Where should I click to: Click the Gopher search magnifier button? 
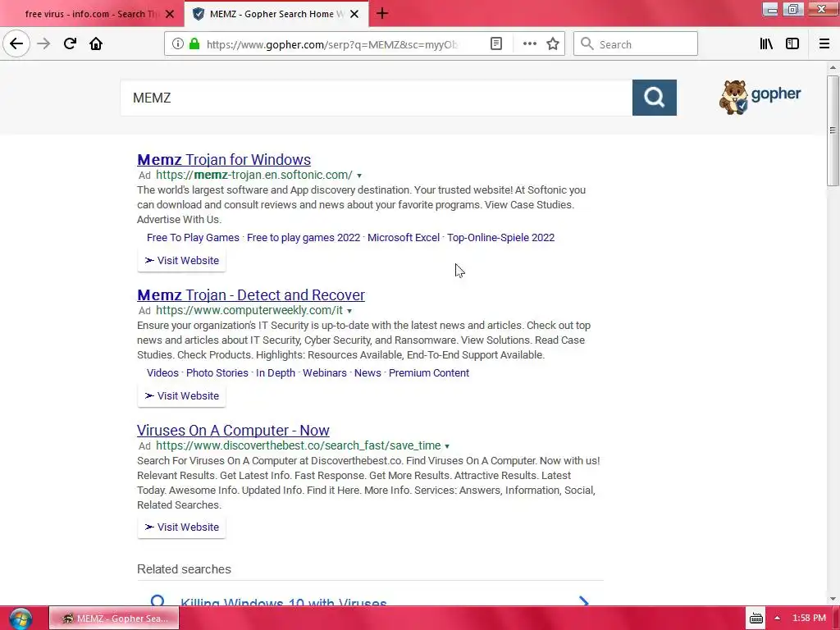coord(654,98)
